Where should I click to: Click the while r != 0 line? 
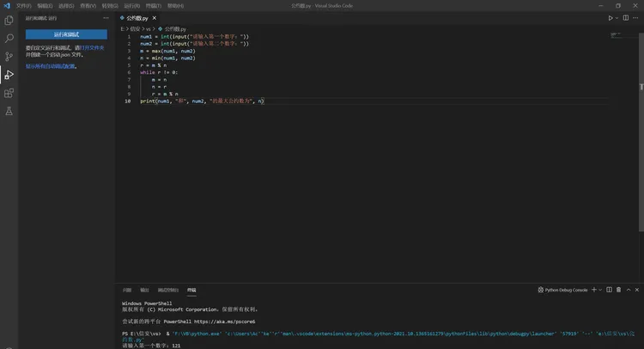click(159, 72)
